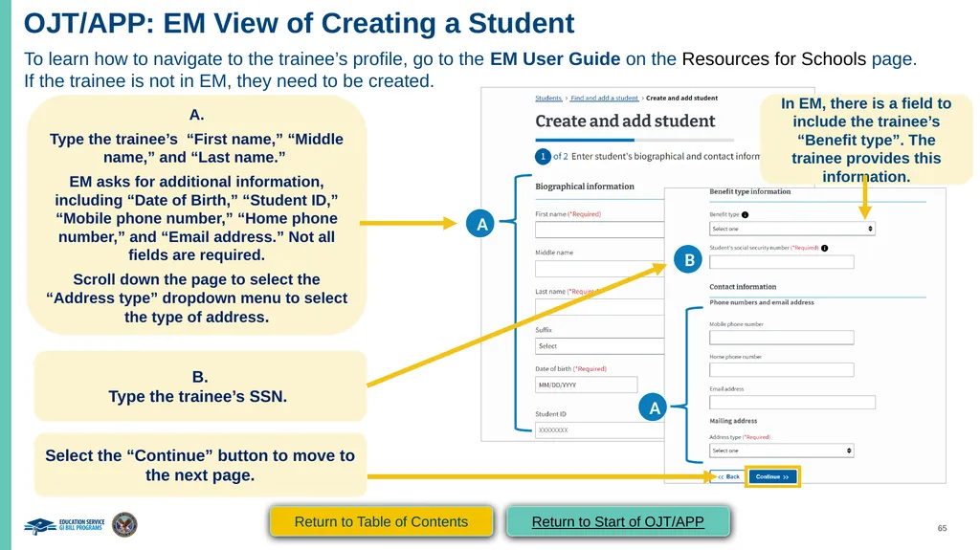The width and height of the screenshot is (980, 550).
Task: Click the "Mailing address" label
Action: 733,421
